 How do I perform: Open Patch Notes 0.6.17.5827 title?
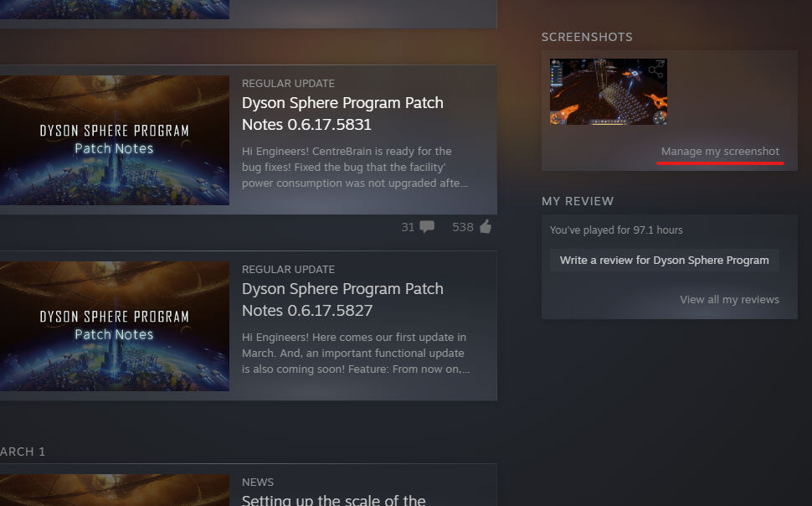coord(342,300)
